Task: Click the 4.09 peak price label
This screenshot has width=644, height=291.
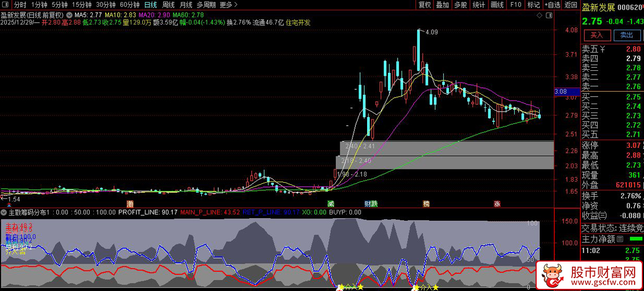Action: tap(431, 32)
